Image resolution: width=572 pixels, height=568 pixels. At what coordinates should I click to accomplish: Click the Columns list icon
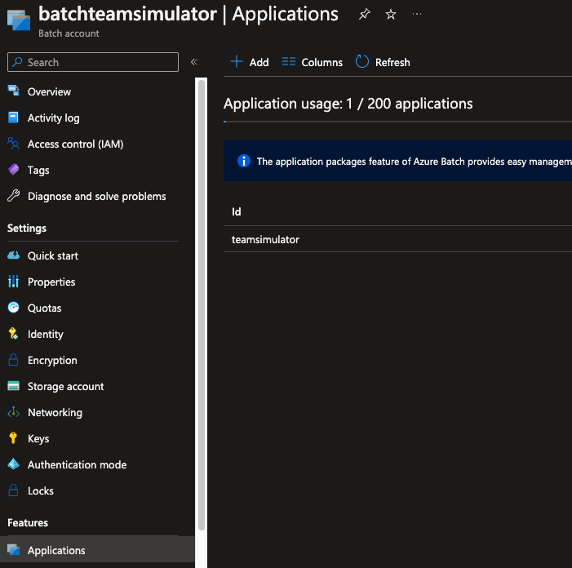tap(289, 61)
